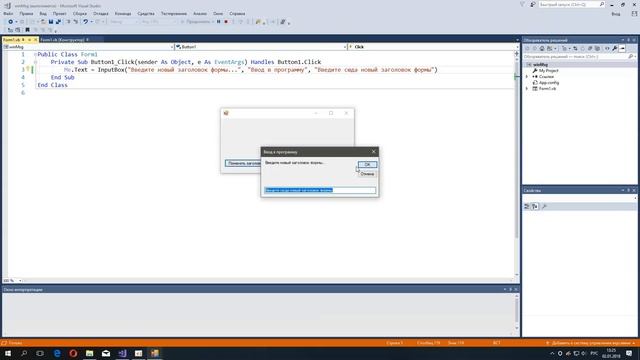The width and height of the screenshot is (640, 360).
Task: Open the Средства menu
Action: [146, 13]
